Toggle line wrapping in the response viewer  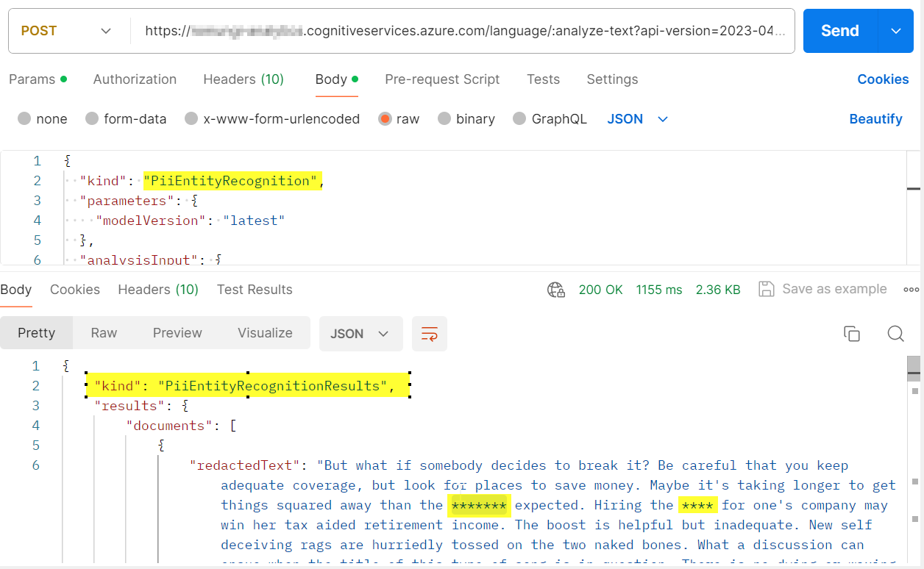point(430,333)
